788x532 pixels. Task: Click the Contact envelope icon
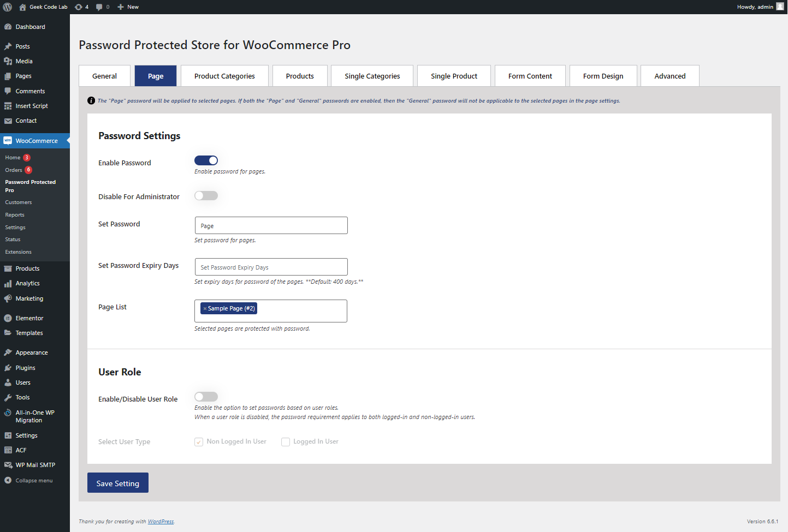[x=8, y=121]
